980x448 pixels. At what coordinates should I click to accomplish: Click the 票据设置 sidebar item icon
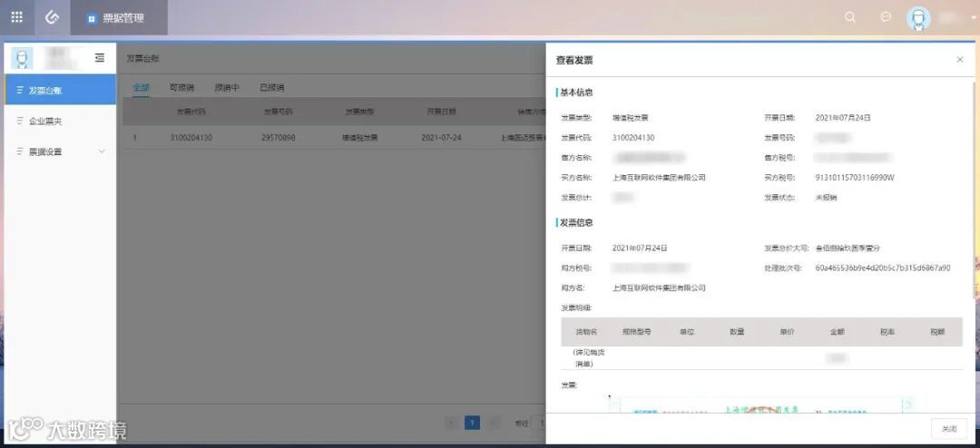tap(19, 151)
